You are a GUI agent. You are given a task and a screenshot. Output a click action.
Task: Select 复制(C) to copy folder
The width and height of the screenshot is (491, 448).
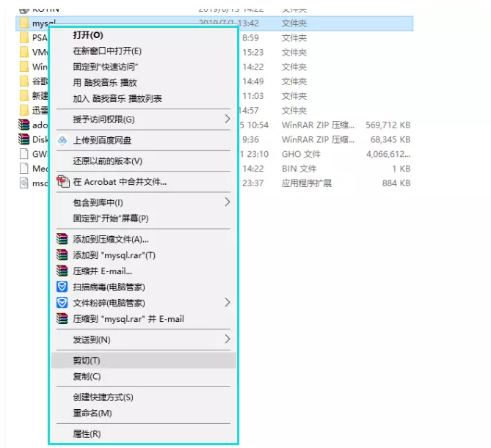(87, 376)
